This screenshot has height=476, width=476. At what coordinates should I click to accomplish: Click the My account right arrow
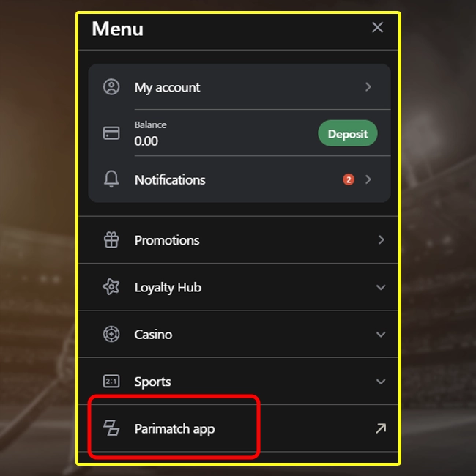pos(368,87)
